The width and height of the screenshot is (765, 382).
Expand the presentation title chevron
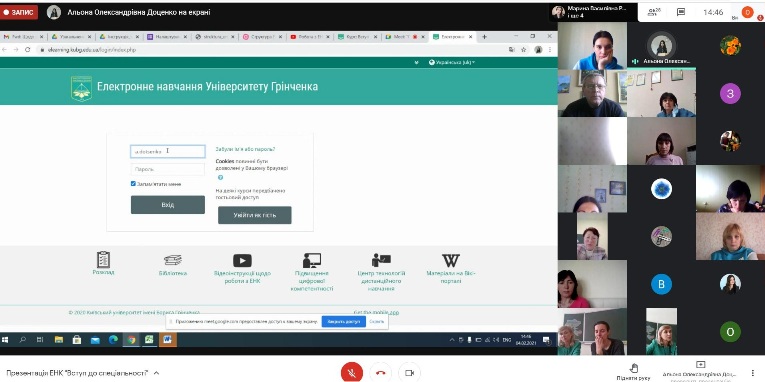point(156,373)
